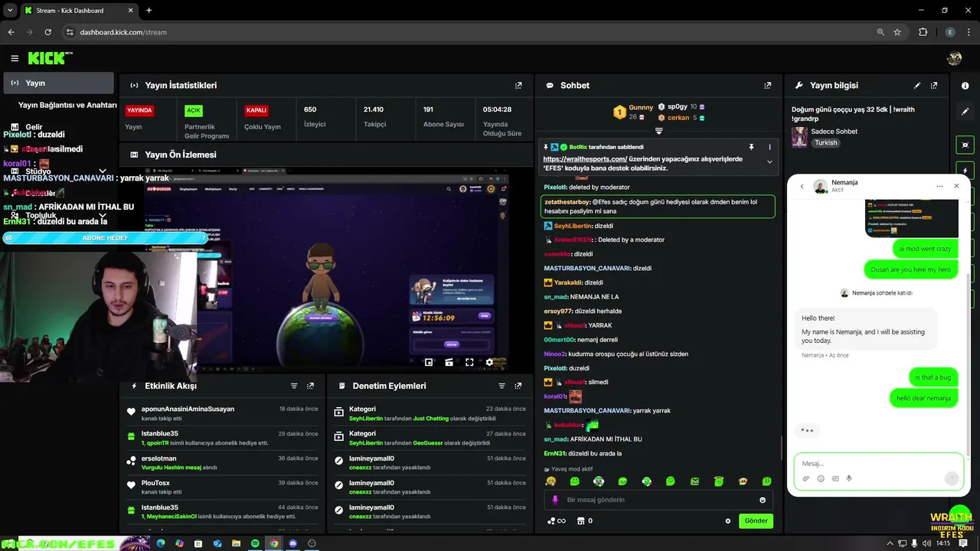
Task: Click erselotman activity feed entry
Action: 223,462
